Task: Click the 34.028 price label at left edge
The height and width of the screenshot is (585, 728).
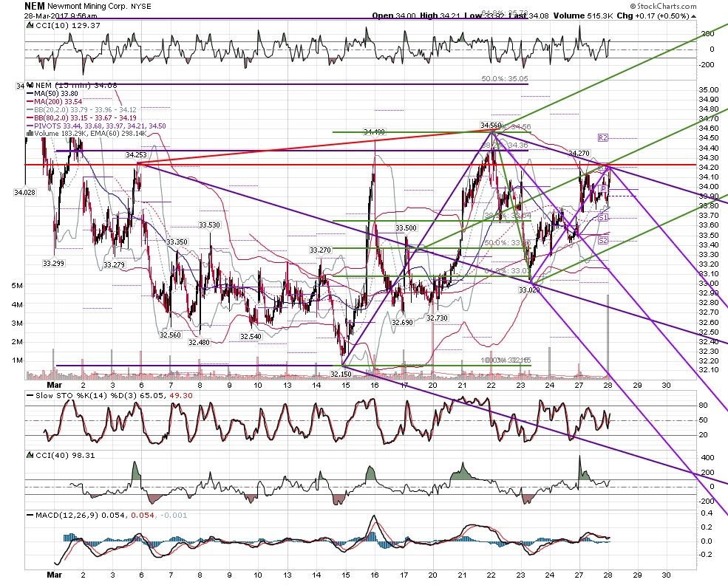Action: click(24, 192)
